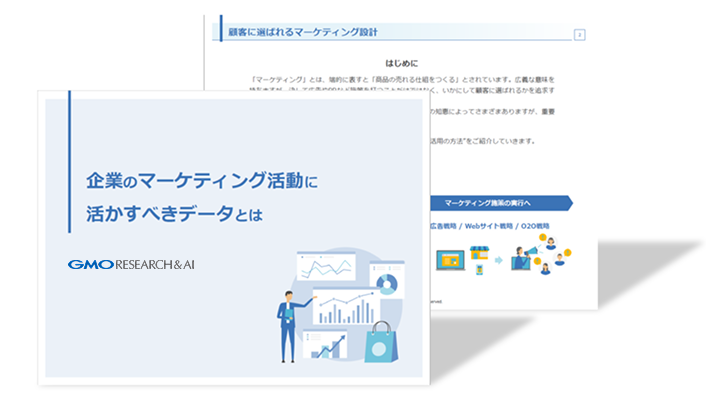Click the マーケティング施策の実行へ arrow banner

point(501,203)
